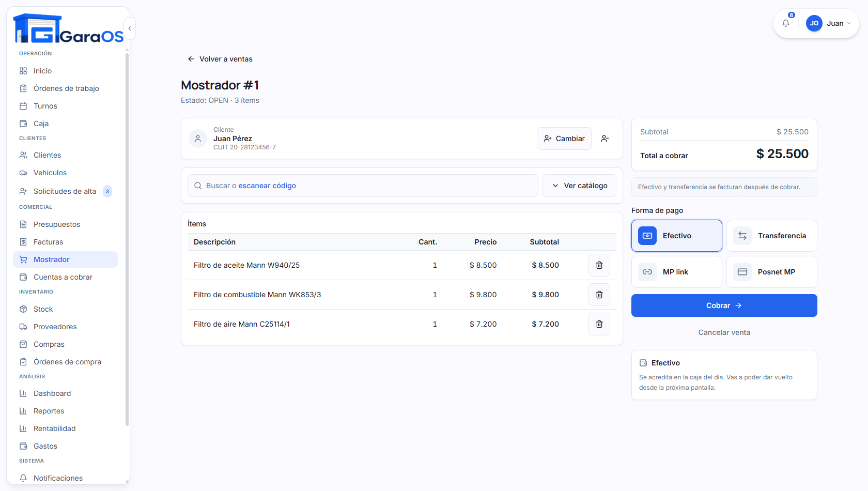The height and width of the screenshot is (491, 868).
Task: Open Cuentas a cobrar
Action: pyautogui.click(x=66, y=277)
